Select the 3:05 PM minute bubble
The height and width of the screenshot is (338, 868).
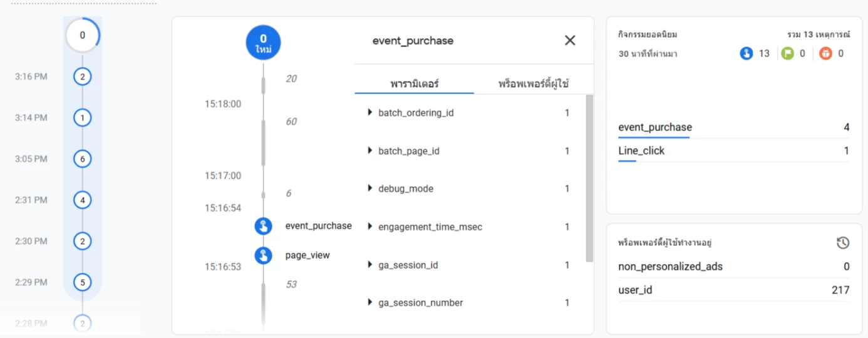[x=82, y=159]
